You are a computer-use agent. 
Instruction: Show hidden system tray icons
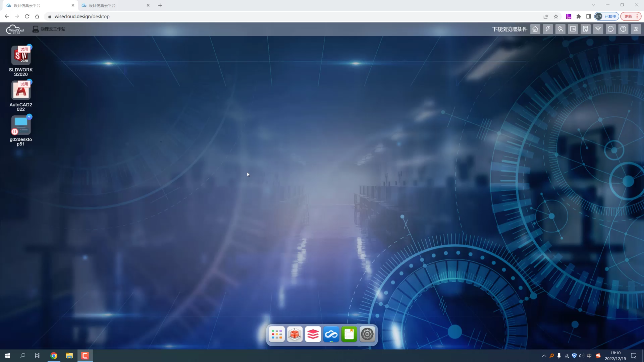pyautogui.click(x=544, y=356)
